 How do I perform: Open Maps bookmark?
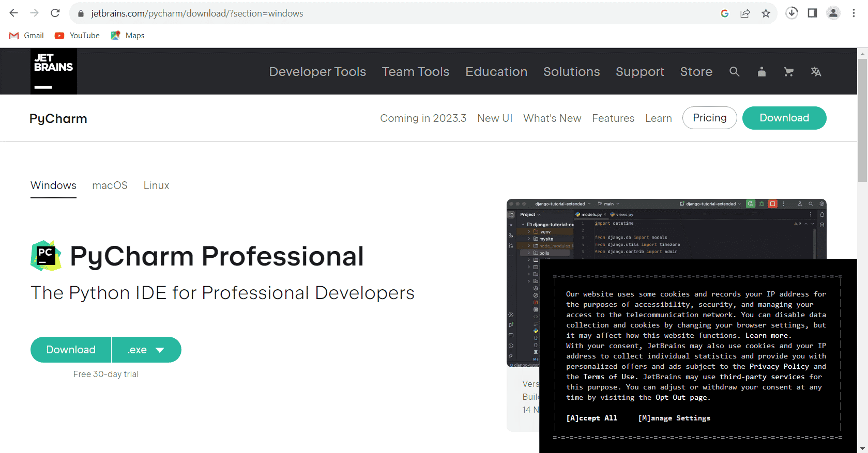pyautogui.click(x=128, y=36)
